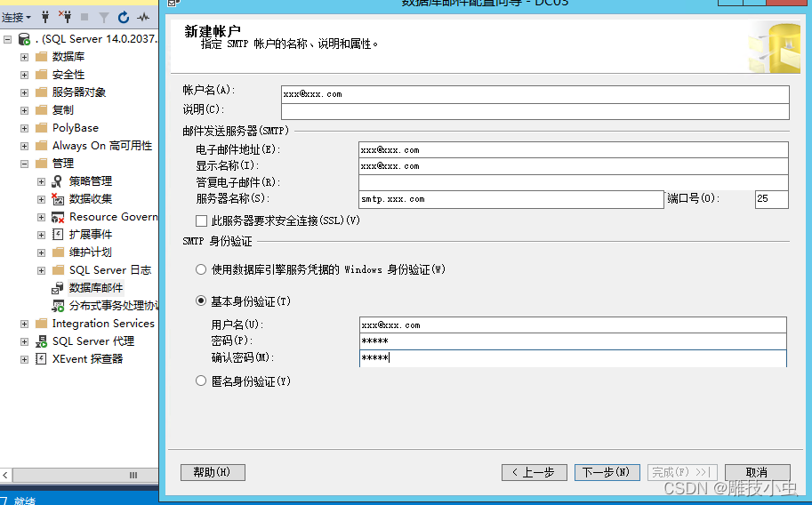Click the 电子邮件地址 field
Screen dimensions: 812x505
[x=574, y=150]
